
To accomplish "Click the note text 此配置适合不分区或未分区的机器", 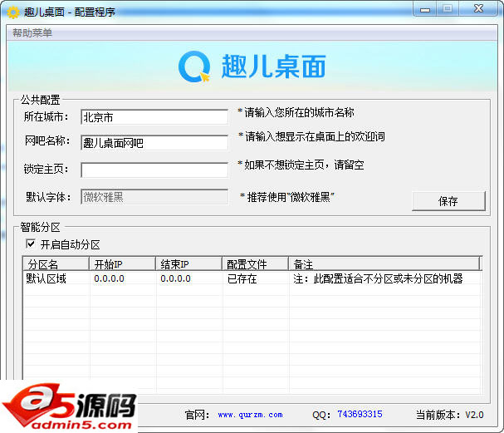I will coord(388,278).
